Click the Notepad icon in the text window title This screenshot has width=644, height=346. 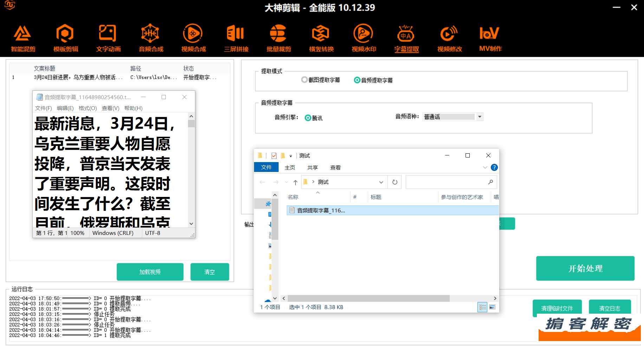tap(40, 97)
